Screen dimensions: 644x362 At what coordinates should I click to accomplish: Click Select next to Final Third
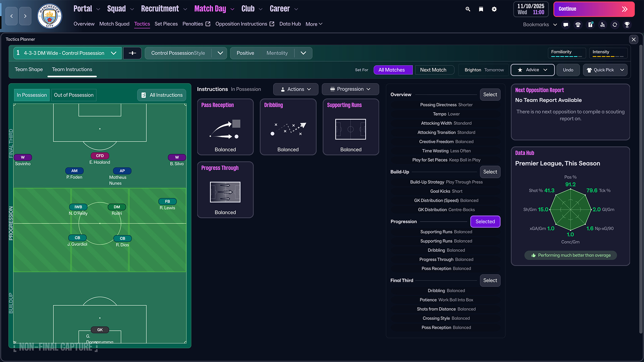coord(490,280)
